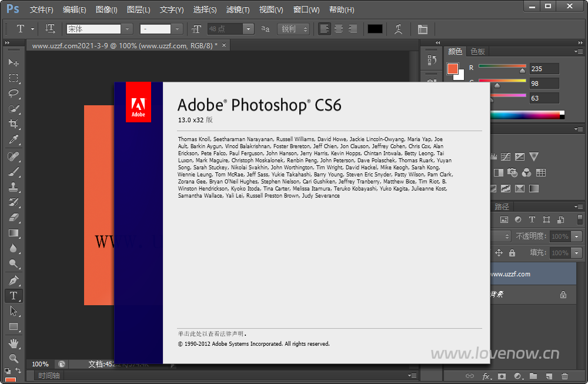The image size is (588, 384).
Task: Select the Horizontal Type tool
Action: tap(14, 296)
